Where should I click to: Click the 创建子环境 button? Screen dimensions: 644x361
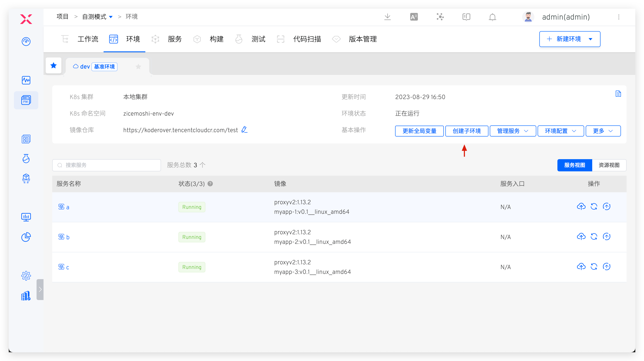(466, 131)
